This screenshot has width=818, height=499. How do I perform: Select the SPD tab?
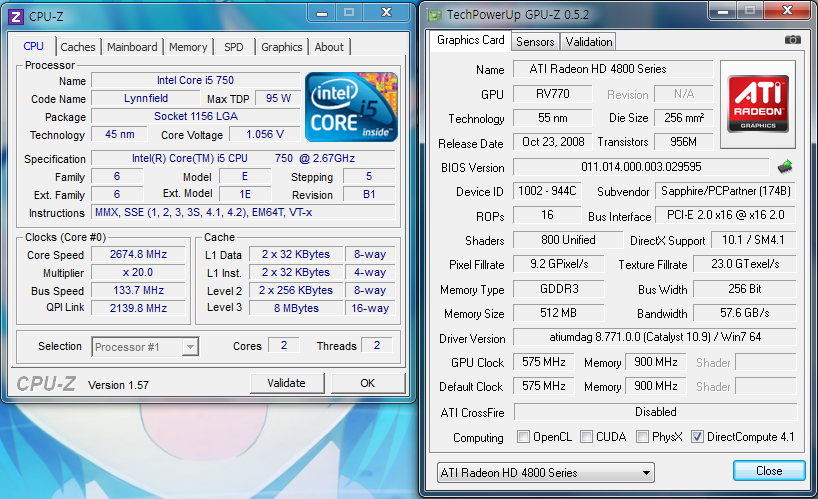click(233, 47)
